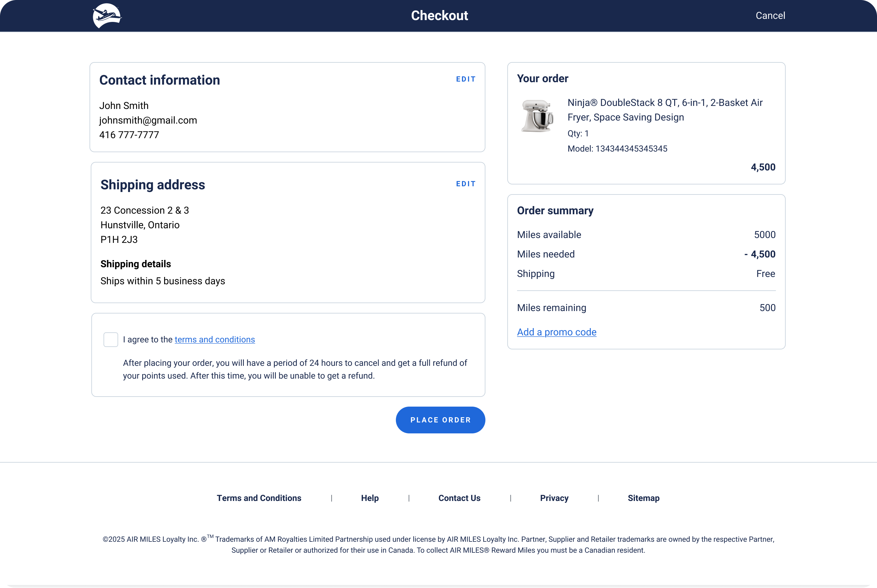
Task: Open the Contact Us page
Action: 459,498
